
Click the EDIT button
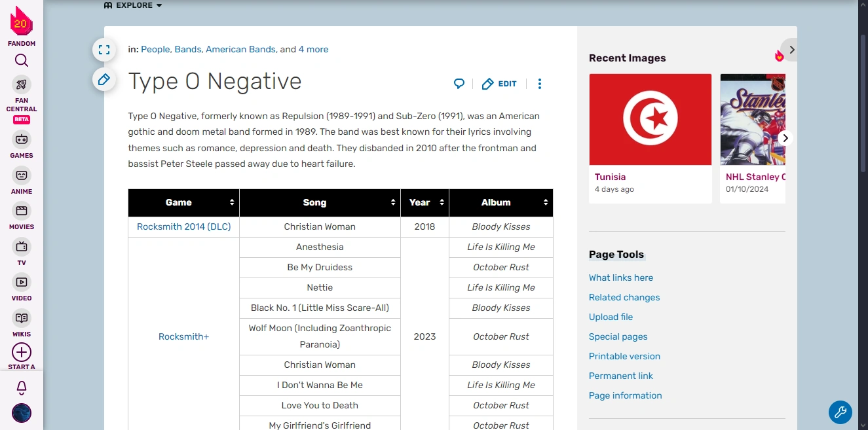(x=500, y=84)
